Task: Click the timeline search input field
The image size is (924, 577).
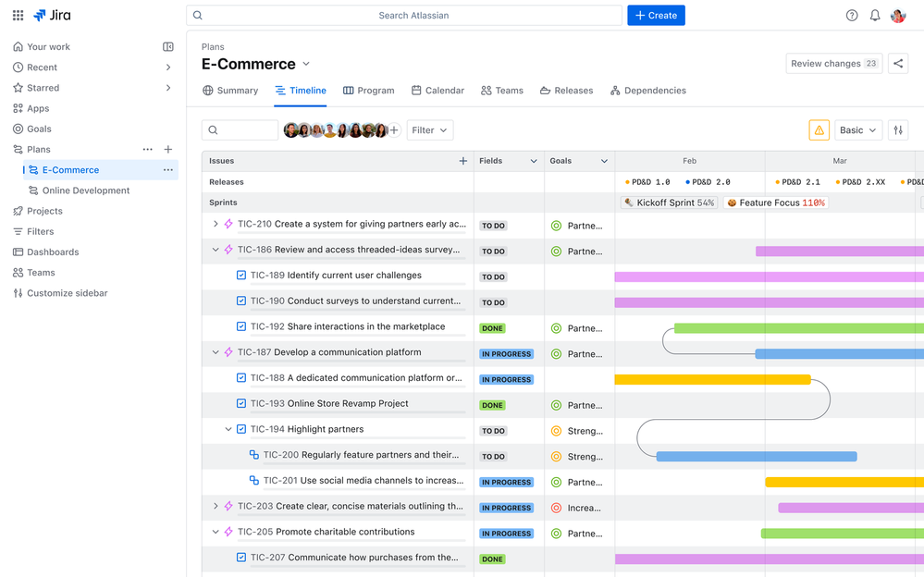Action: [240, 129]
